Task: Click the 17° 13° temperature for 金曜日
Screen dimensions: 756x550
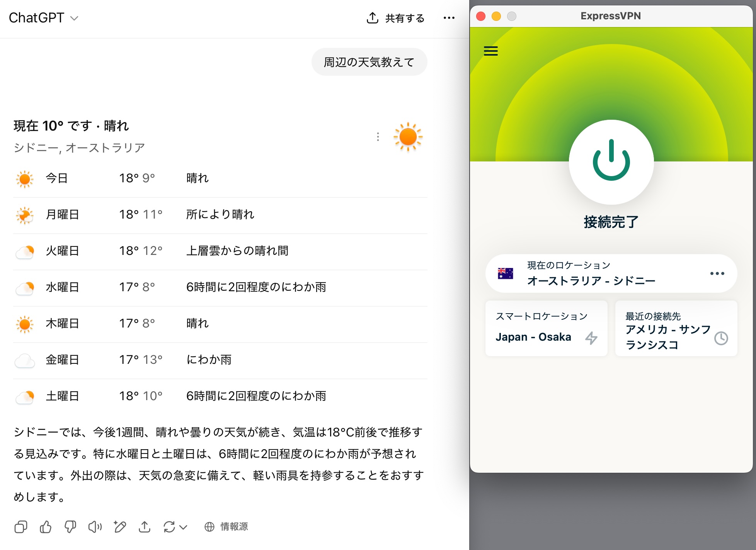Action: [x=141, y=360]
